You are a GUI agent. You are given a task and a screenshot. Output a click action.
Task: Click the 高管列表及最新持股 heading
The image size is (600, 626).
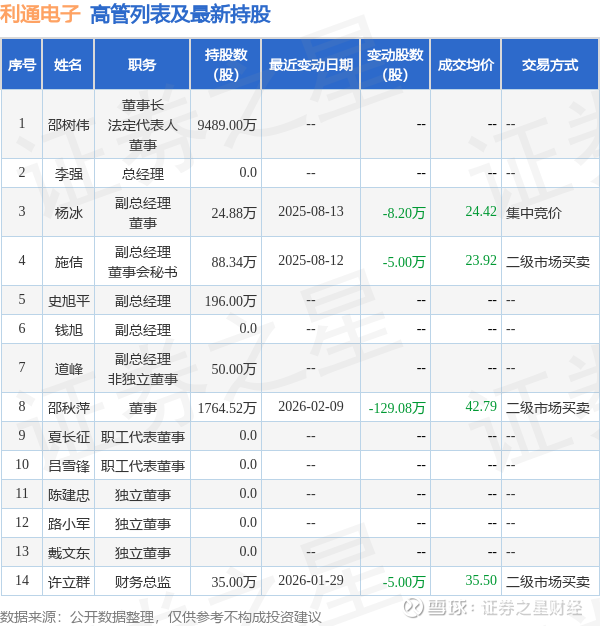(180, 14)
